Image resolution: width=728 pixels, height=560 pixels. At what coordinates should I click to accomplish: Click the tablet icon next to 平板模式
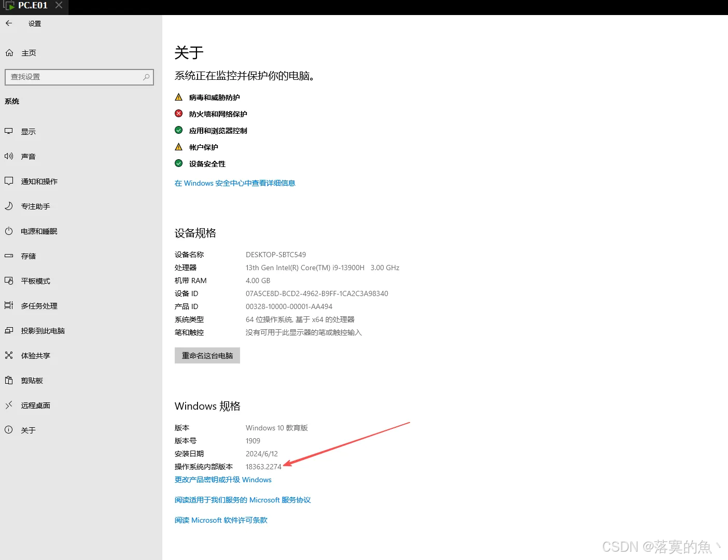[x=9, y=281]
